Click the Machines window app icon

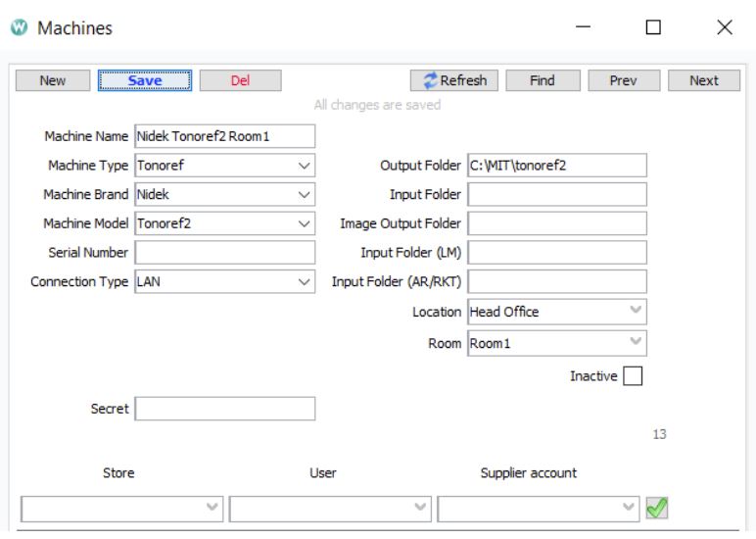(x=20, y=27)
